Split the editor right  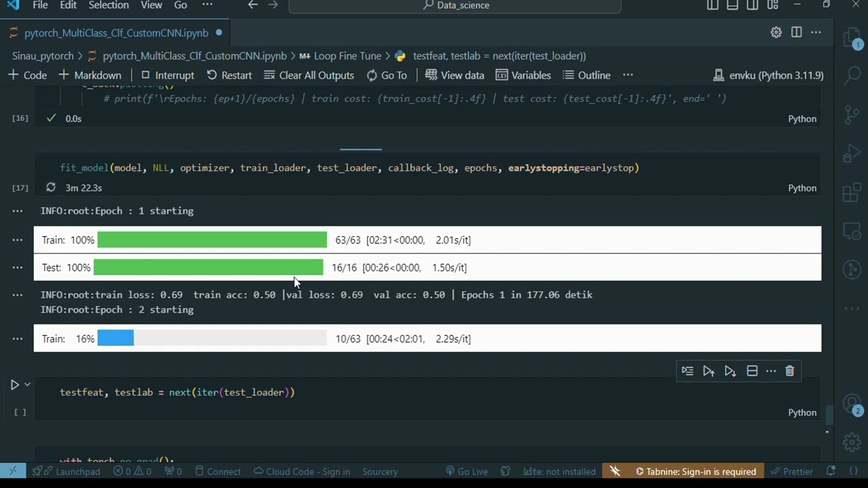tap(796, 33)
